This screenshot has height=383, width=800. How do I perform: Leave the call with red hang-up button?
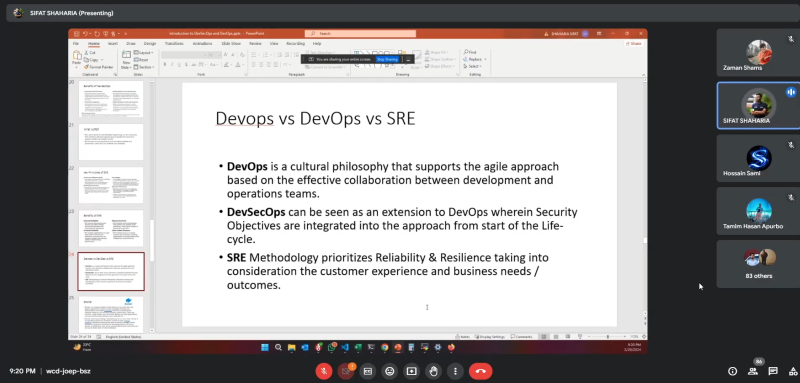coord(480,371)
